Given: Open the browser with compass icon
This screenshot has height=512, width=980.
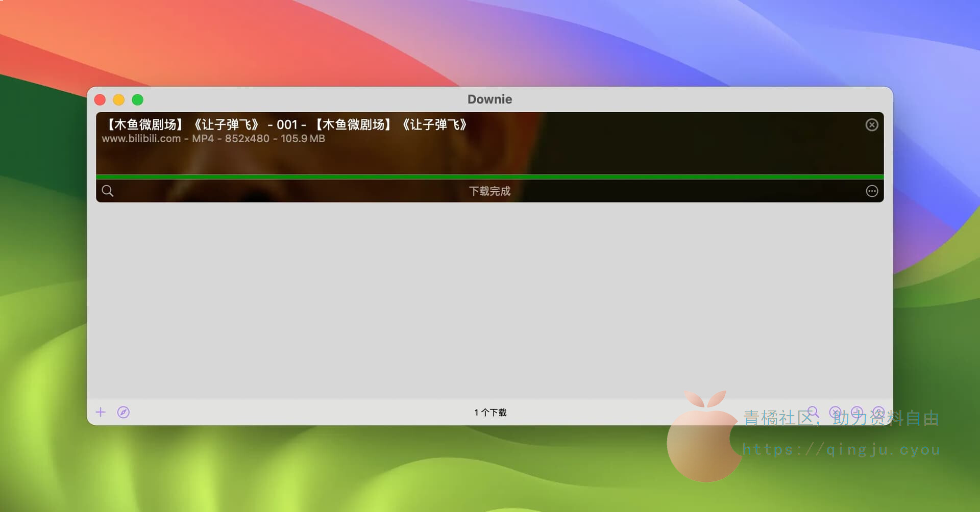Looking at the screenshot, I should tap(124, 412).
